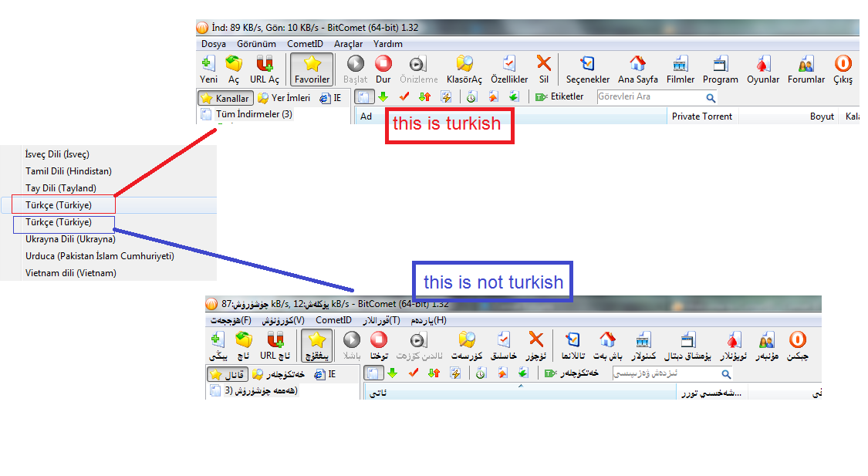The height and width of the screenshot is (476, 868).
Task: Open CometID menu in the Turkish window
Action: pyautogui.click(x=305, y=44)
